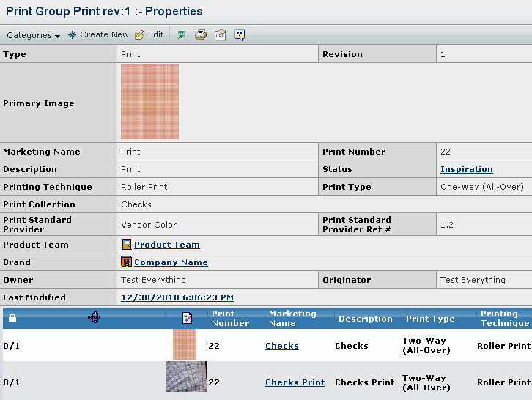
Task: Sort by Print Type column header
Action: pyautogui.click(x=430, y=319)
